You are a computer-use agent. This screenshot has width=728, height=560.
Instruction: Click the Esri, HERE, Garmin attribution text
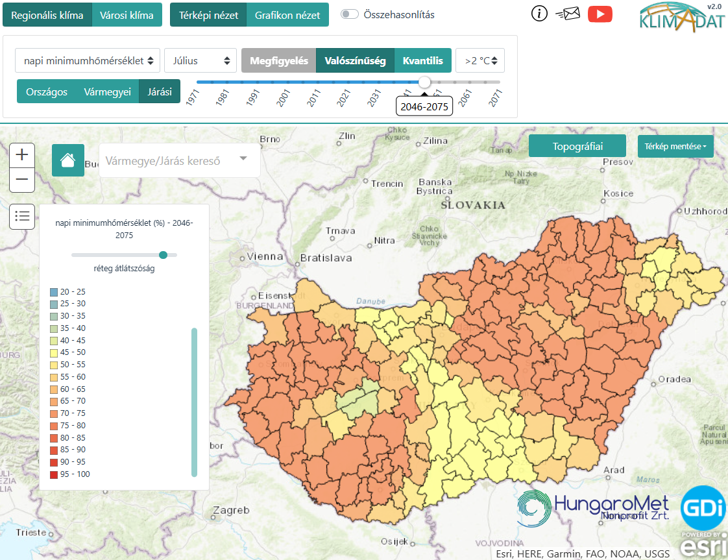pos(582,554)
